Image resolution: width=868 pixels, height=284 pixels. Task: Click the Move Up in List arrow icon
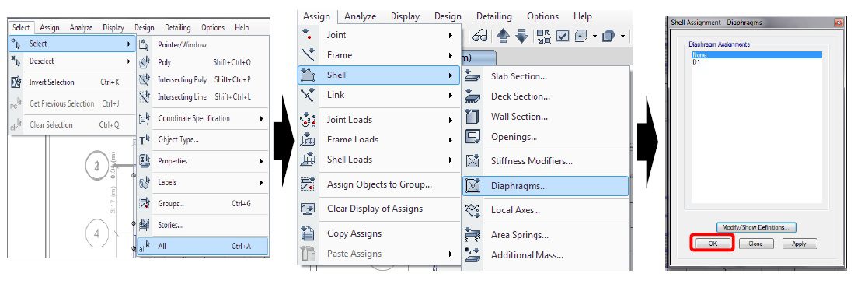[504, 36]
